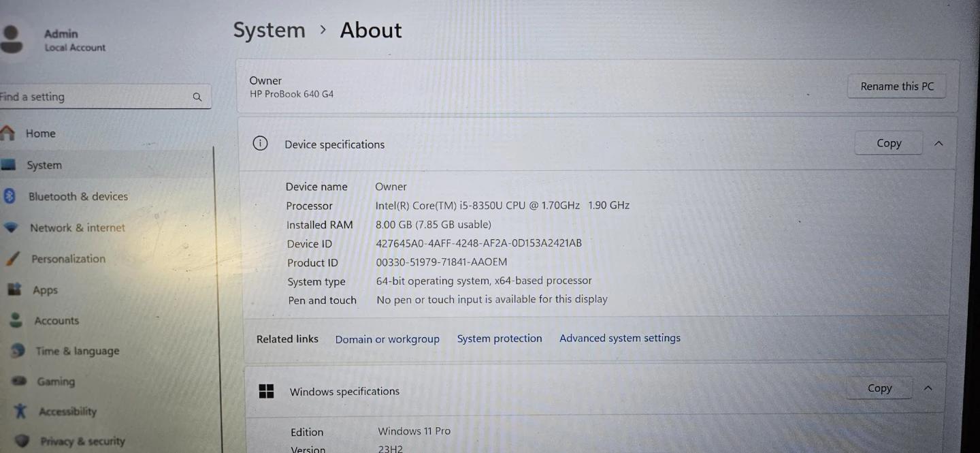Copy the Windows specifications
This screenshot has width=980, height=453.
(879, 388)
